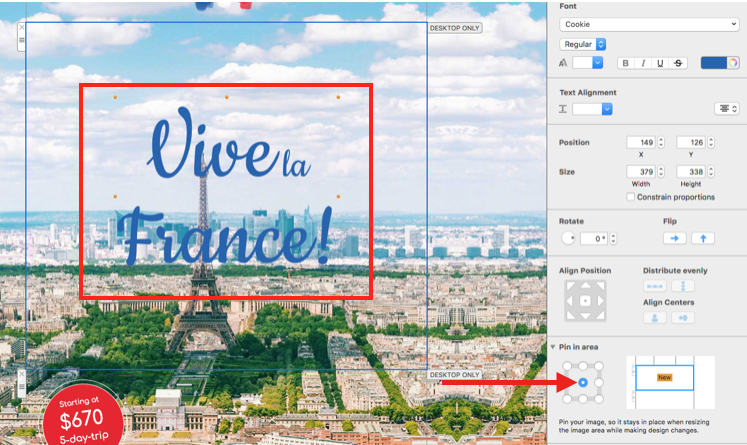Screen dimensions: 747x445
Task: Toggle strikethrough formatting
Action: [x=678, y=63]
